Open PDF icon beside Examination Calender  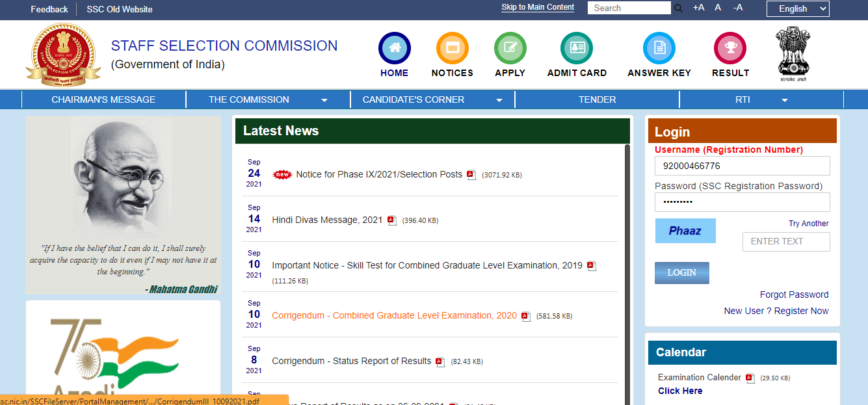pyautogui.click(x=750, y=378)
